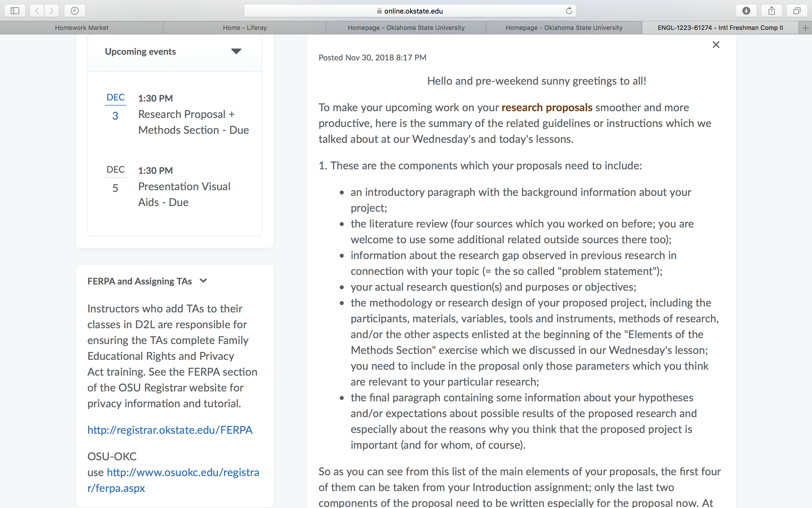Open the Research Proposal + Methods Section event
812x508 pixels.
(194, 122)
